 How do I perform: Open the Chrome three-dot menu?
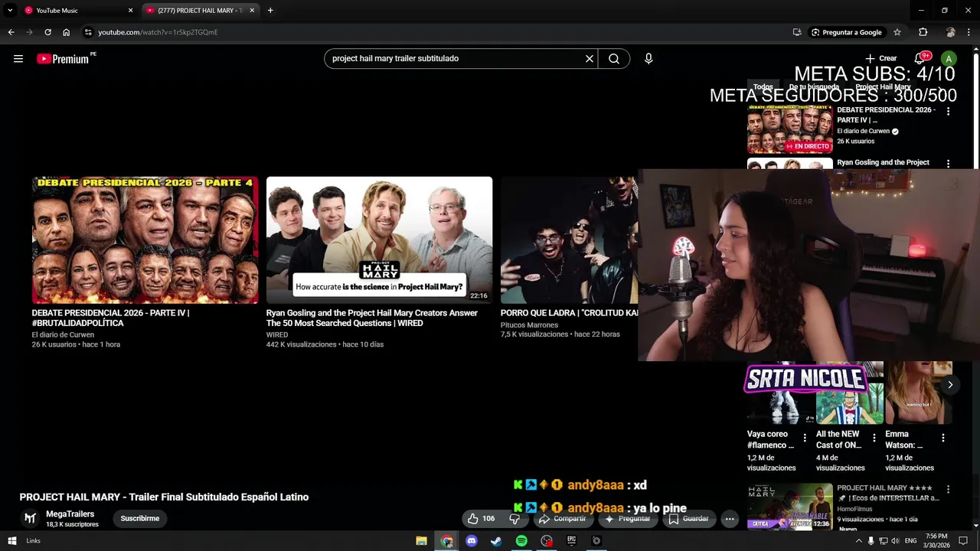(969, 32)
